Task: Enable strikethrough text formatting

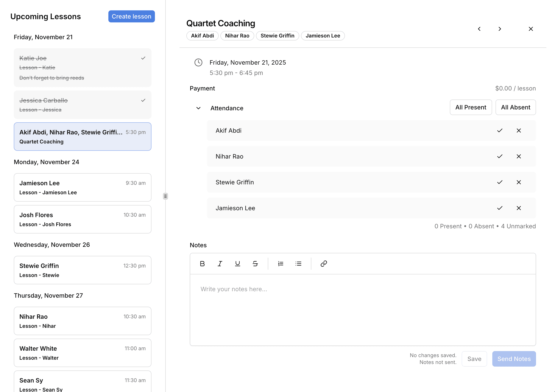Action: click(x=255, y=263)
